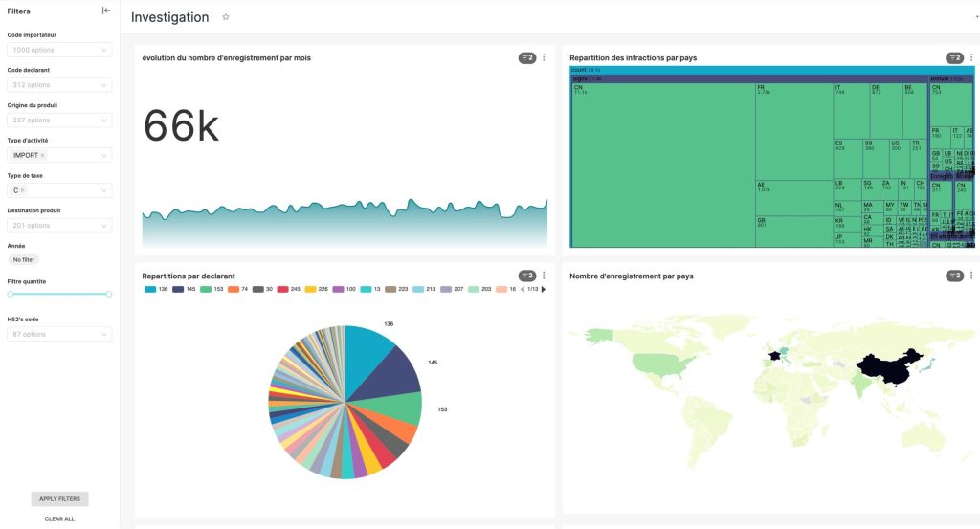980x529 pixels.
Task: Toggle legend series 30 in pie chart
Action: click(262, 289)
